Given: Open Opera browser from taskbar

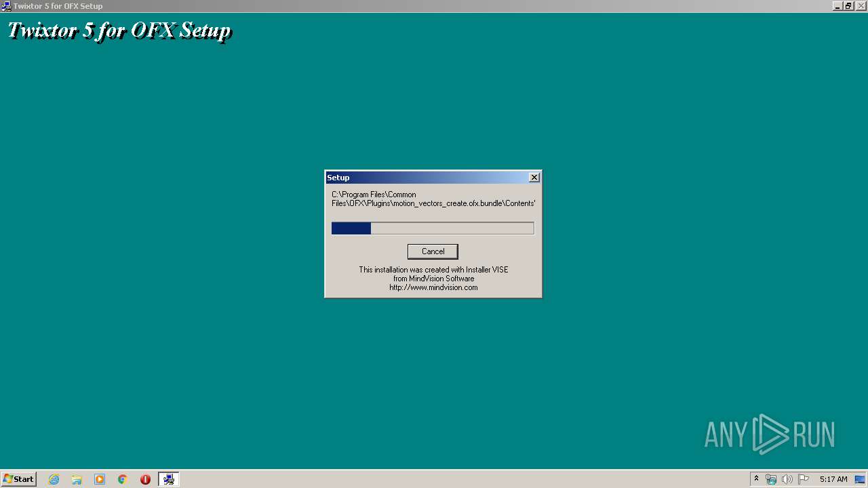Looking at the screenshot, I should pyautogui.click(x=145, y=479).
